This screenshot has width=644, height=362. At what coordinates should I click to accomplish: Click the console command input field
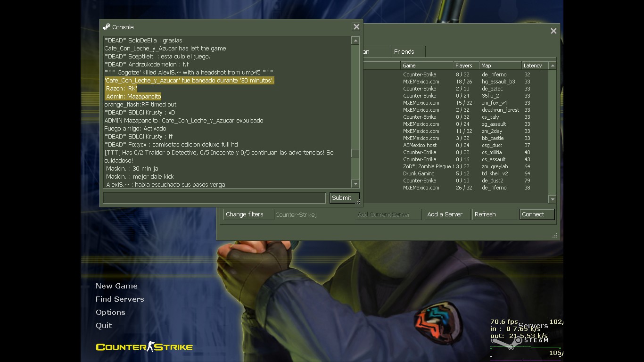coord(215,198)
